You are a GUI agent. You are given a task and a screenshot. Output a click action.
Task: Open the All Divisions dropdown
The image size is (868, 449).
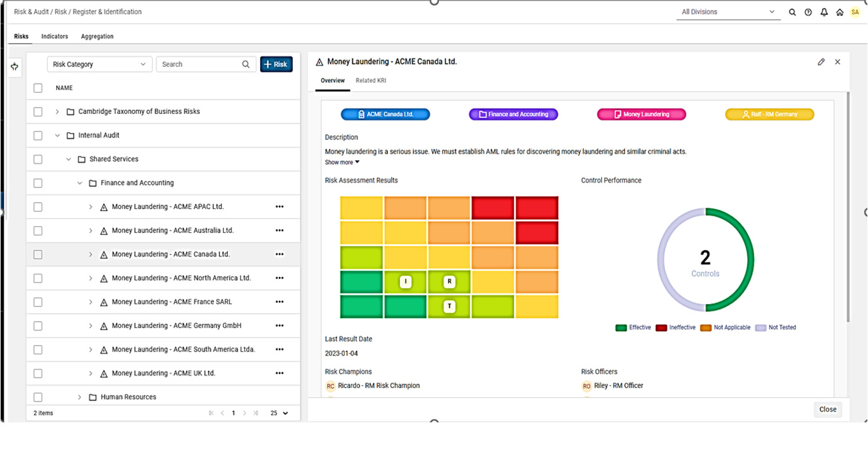[x=728, y=12]
